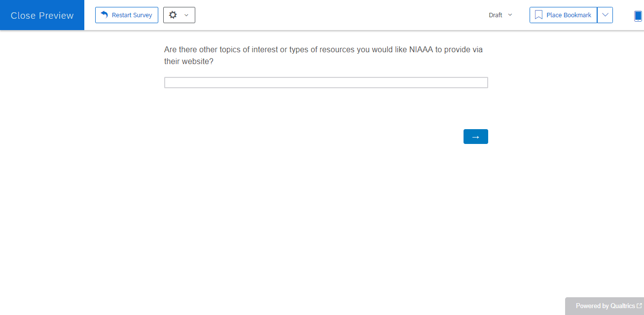Viewport: 644px width, 315px height.
Task: Go to next page with arrow button
Action: pyautogui.click(x=475, y=137)
